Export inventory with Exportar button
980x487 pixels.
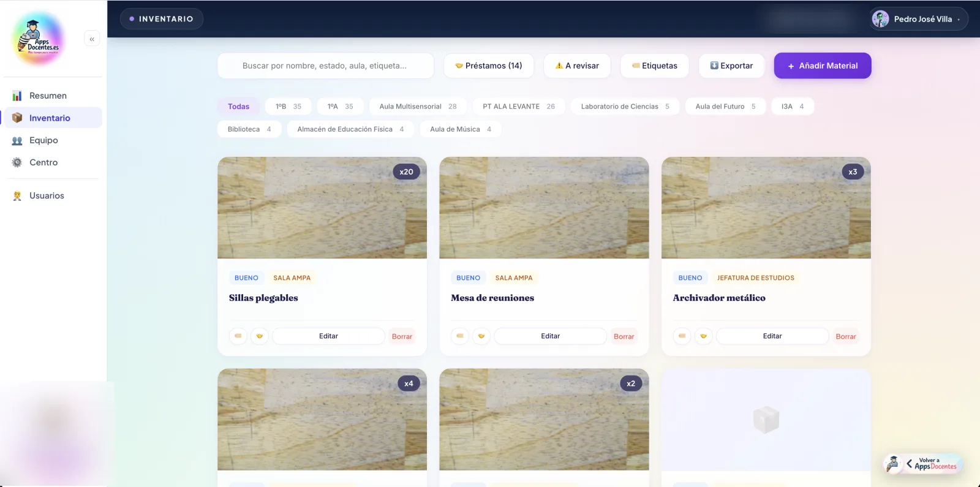(731, 66)
